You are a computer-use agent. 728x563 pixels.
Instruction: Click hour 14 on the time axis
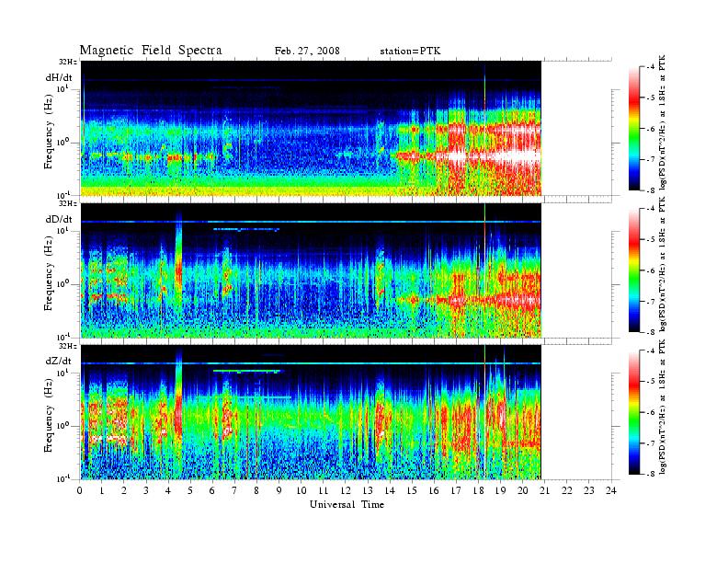coord(390,491)
